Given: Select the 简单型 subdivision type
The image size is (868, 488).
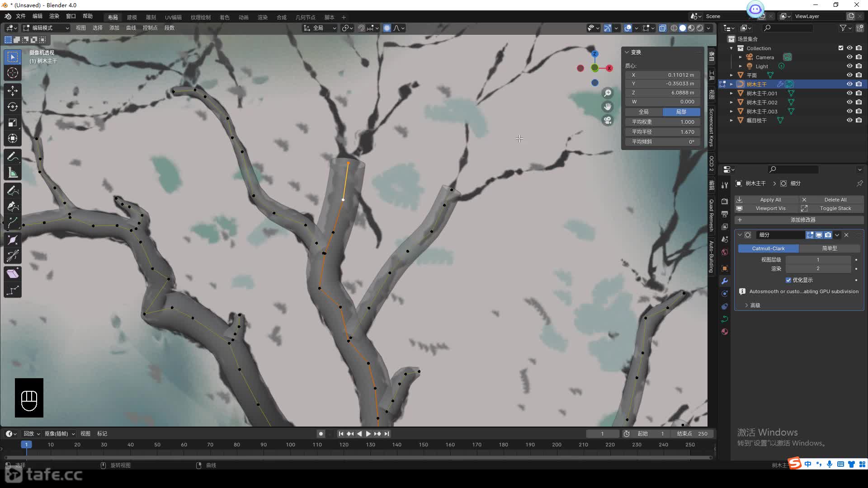Looking at the screenshot, I should [830, 249].
